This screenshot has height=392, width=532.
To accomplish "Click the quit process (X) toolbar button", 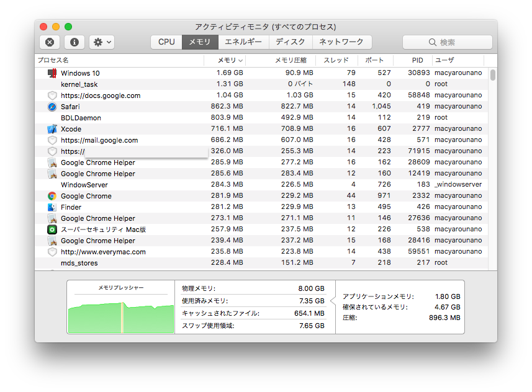I will pos(50,42).
